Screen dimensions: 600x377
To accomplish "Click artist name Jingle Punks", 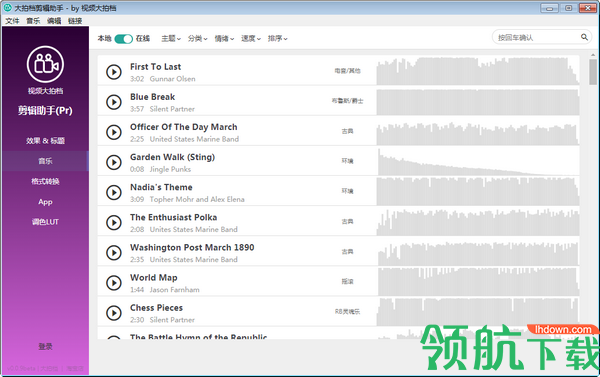I will coord(170,169).
